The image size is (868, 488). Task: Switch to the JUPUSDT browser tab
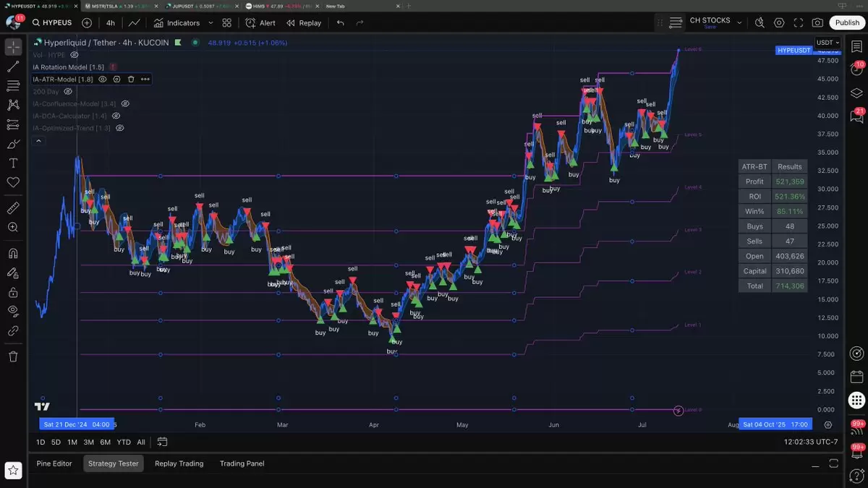202,5
